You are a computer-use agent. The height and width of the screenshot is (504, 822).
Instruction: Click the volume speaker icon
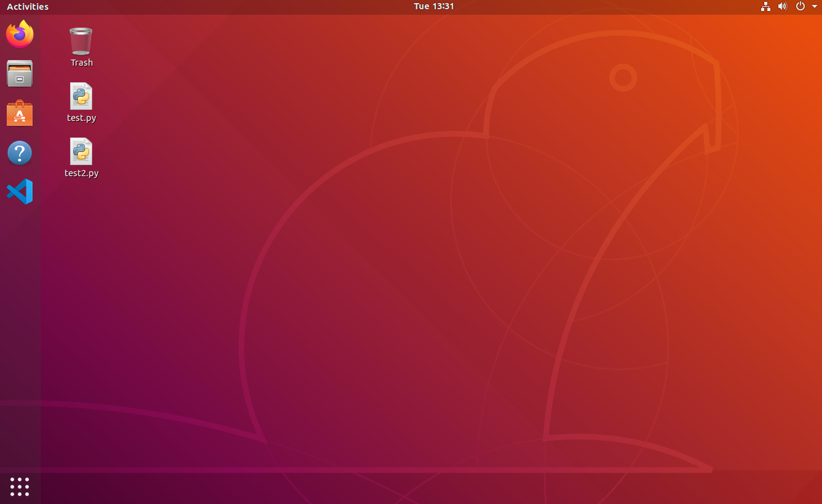coord(782,6)
